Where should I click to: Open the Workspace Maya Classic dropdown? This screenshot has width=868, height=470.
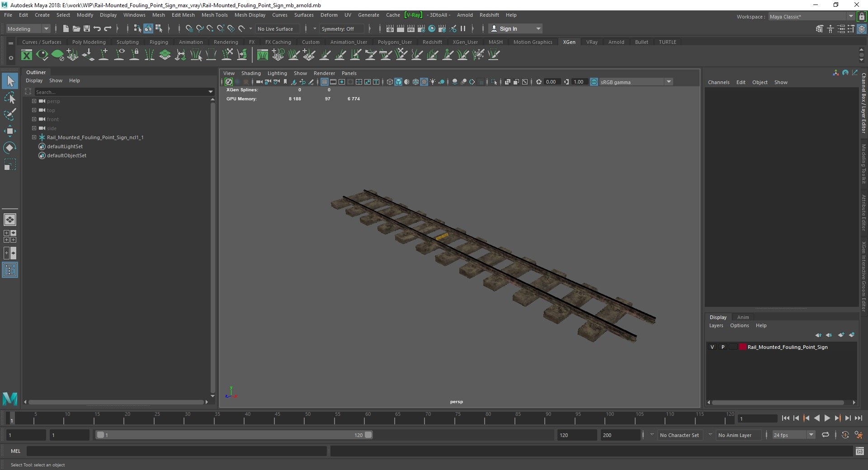pyautogui.click(x=811, y=17)
